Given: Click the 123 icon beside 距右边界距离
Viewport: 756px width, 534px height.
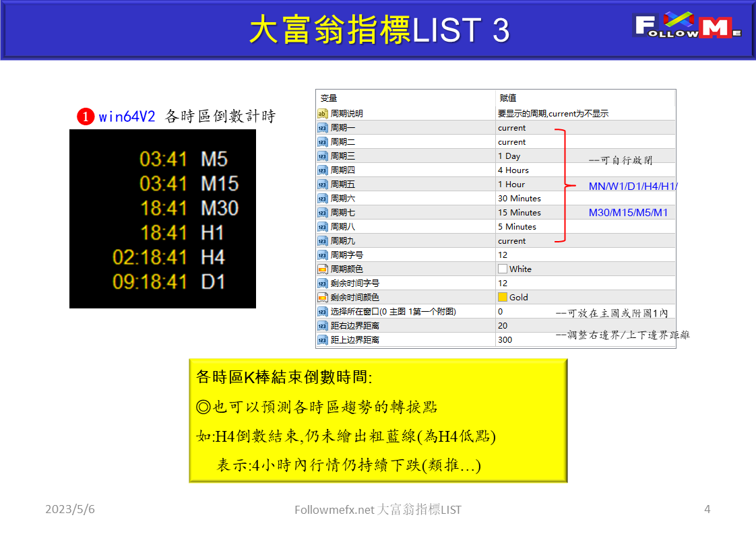Looking at the screenshot, I should pyautogui.click(x=321, y=325).
